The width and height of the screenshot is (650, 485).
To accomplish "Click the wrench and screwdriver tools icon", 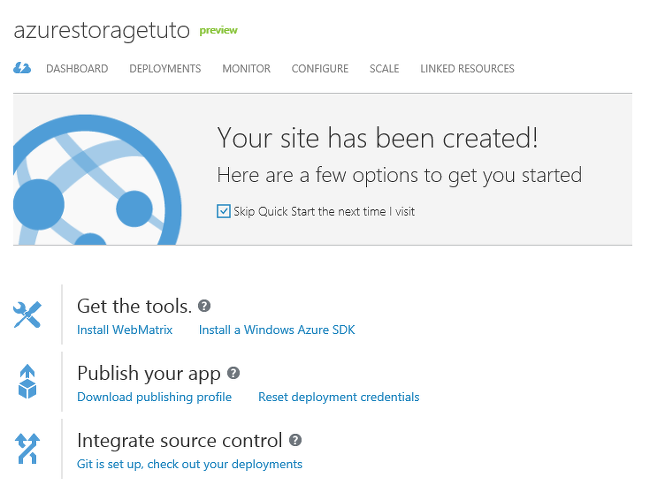I will pos(27,315).
